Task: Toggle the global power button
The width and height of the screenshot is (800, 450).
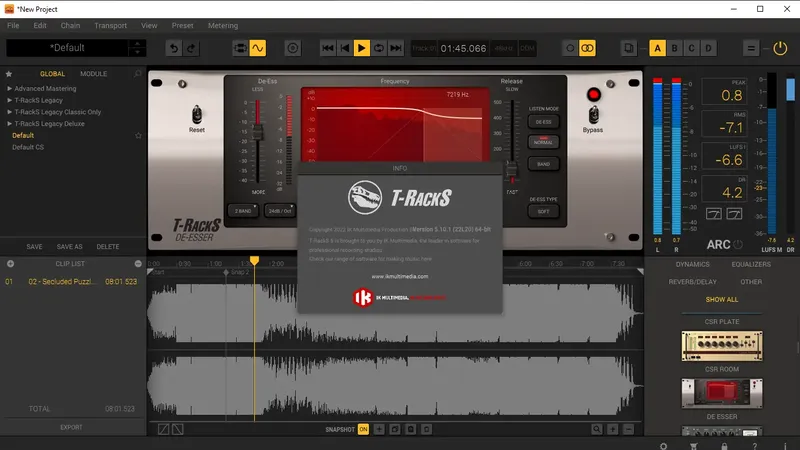Action: (780, 48)
